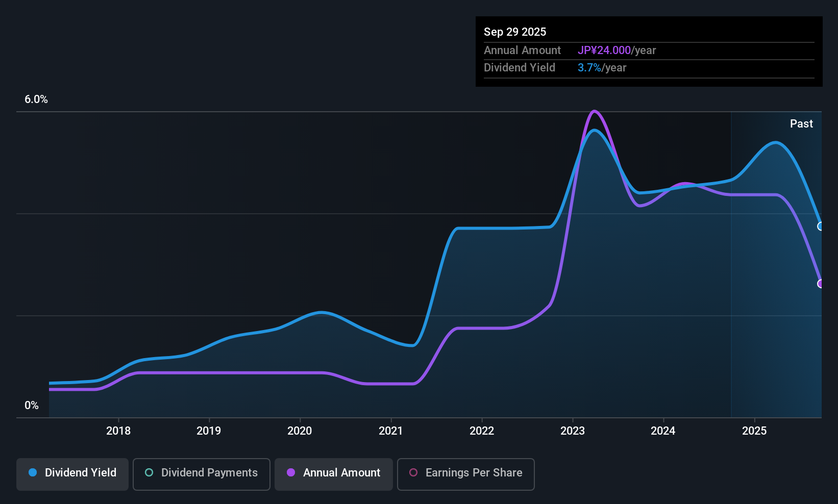Click the 2024 axis label
Screen dimensions: 838x504
click(x=663, y=431)
